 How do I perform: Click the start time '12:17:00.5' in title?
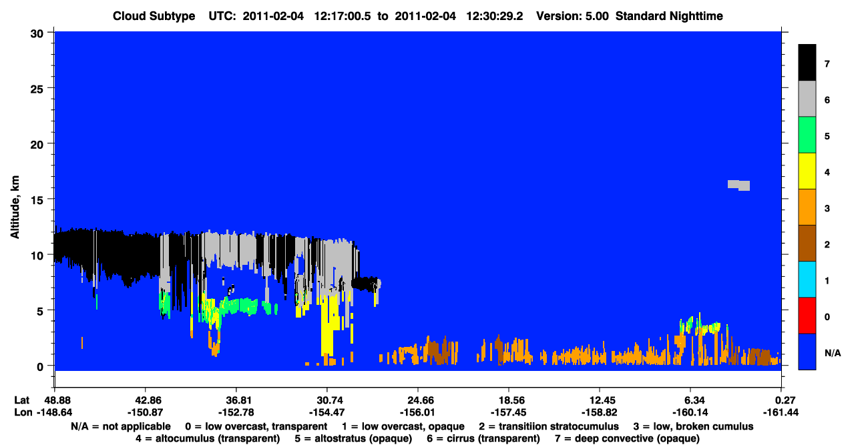[x=343, y=16]
